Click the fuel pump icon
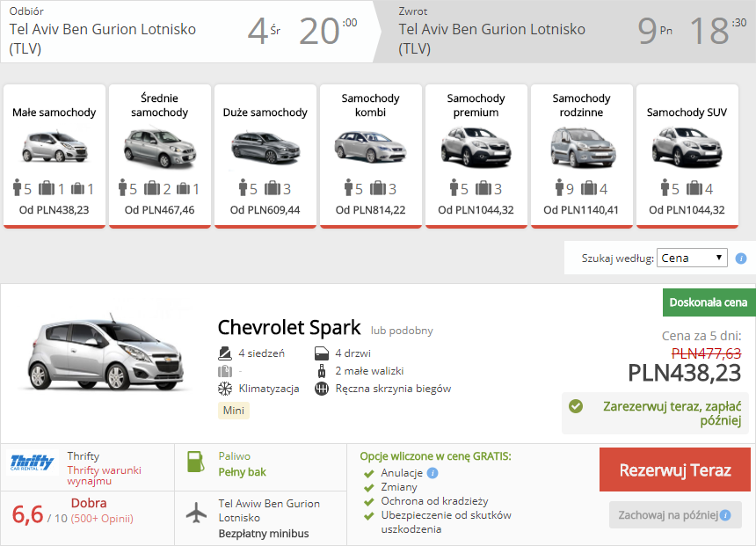This screenshot has width=756, height=546. click(x=194, y=462)
